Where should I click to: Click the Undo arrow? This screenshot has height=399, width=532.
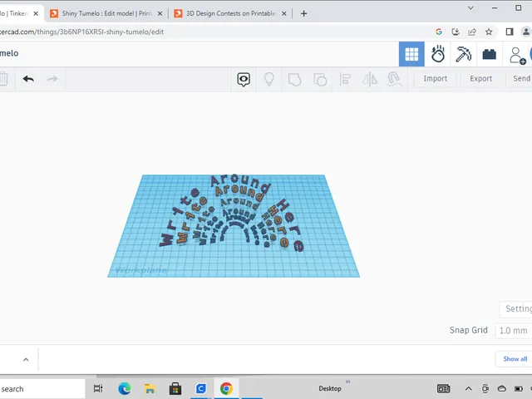[28, 79]
